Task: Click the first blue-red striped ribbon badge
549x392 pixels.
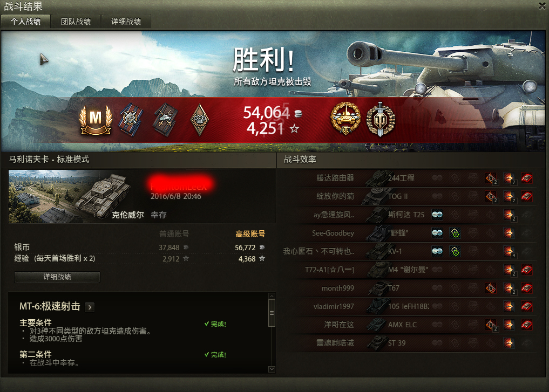Action: coord(131,120)
